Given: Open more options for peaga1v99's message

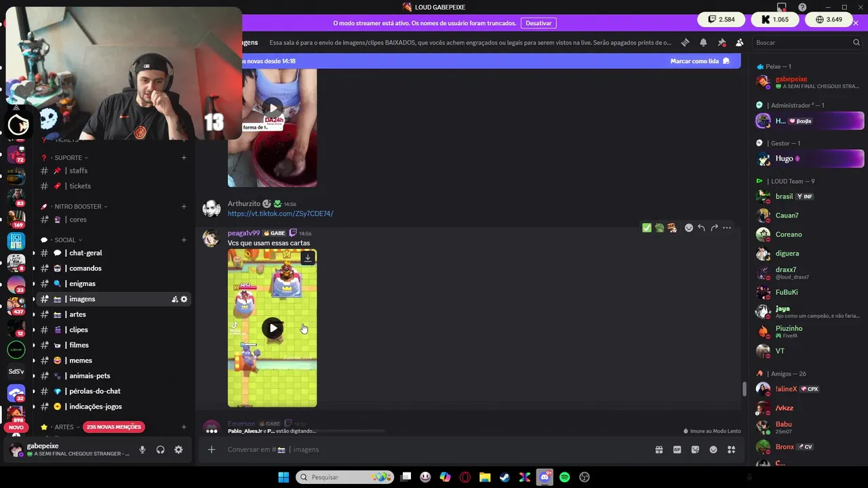Looking at the screenshot, I should pos(727,228).
